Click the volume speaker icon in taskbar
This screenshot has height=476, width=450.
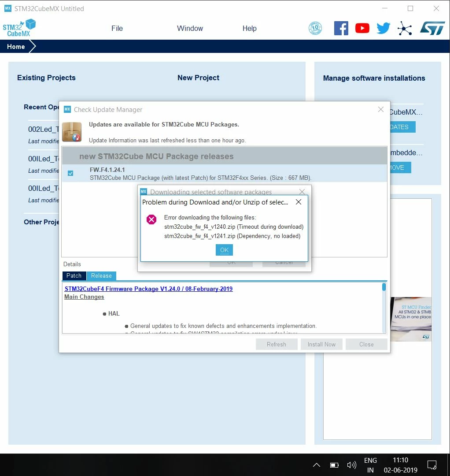coord(351,465)
